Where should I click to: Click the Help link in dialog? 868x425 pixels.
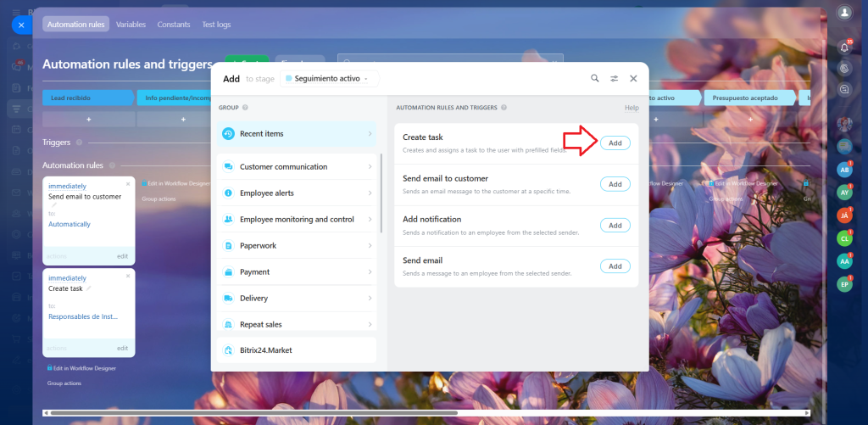[632, 108]
